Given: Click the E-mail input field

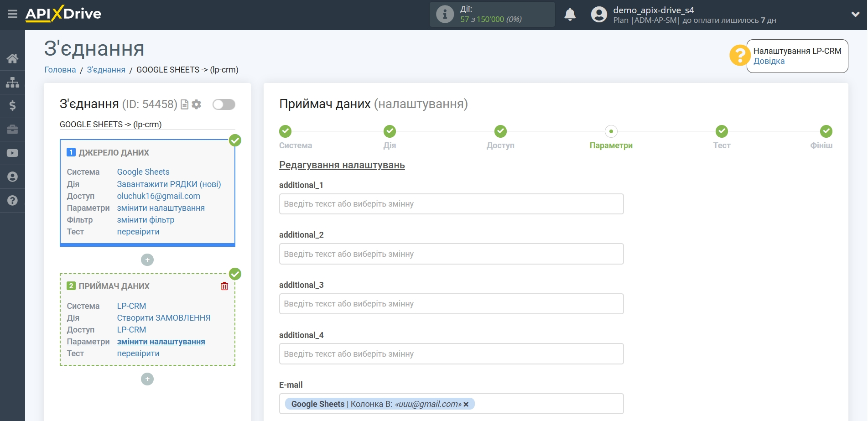Looking at the screenshot, I should [451, 404].
